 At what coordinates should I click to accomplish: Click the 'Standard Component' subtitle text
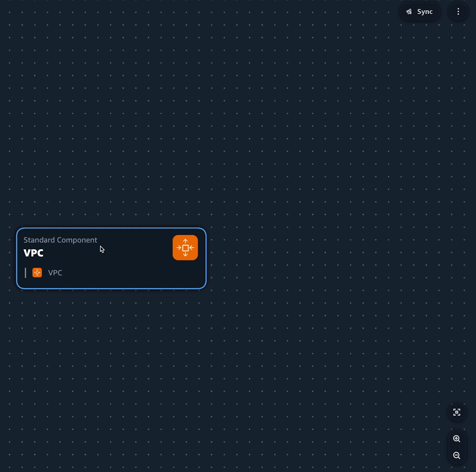click(x=60, y=240)
